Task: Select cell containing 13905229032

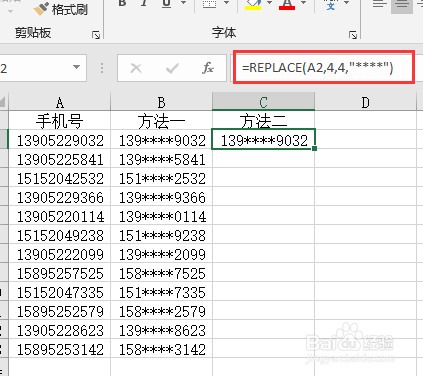Action: click(x=60, y=140)
